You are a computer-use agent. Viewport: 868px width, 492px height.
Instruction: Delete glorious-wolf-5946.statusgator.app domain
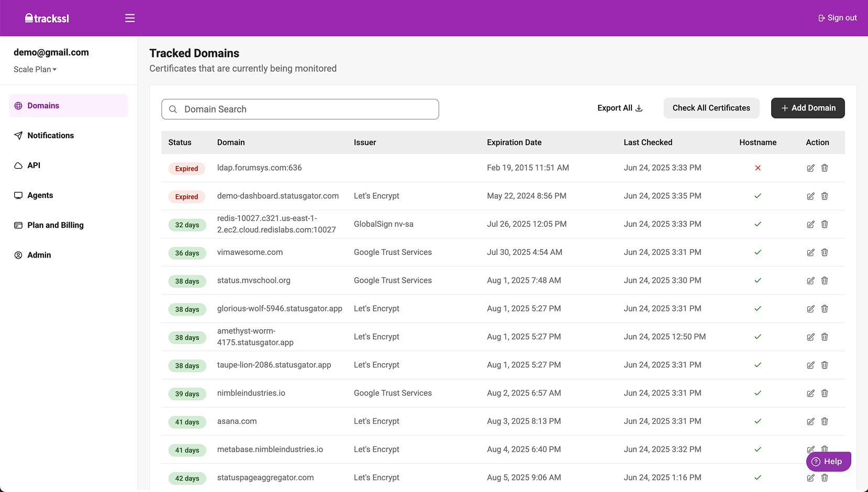tap(825, 309)
